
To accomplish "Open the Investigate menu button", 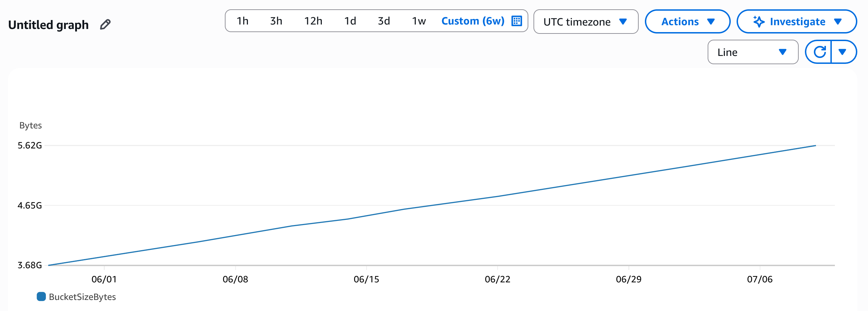I will 797,22.
